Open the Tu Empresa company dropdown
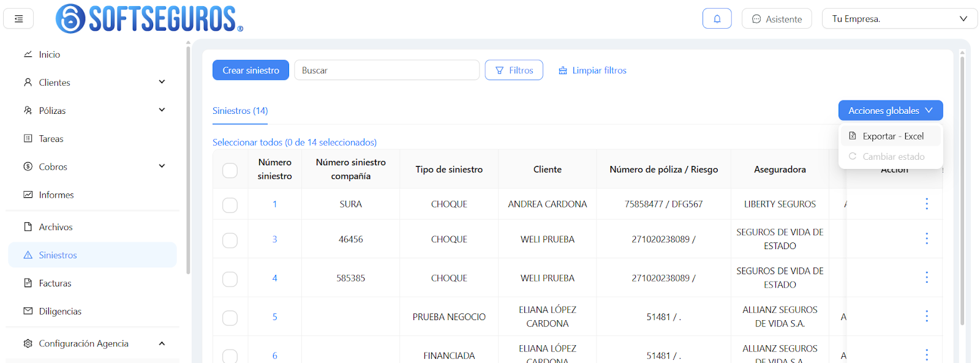Screen dimensions: 980x363 (x=899, y=19)
